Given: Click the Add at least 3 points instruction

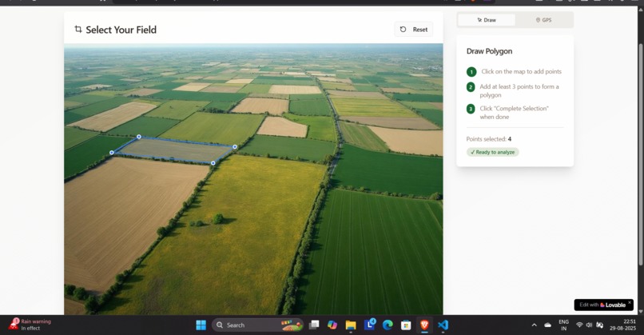Looking at the screenshot, I should 519,91.
